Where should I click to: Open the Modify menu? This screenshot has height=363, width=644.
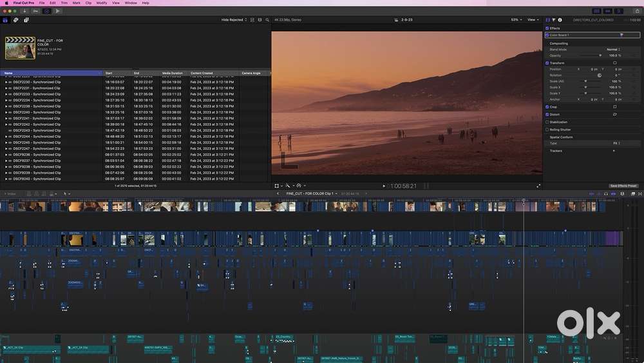point(102,3)
